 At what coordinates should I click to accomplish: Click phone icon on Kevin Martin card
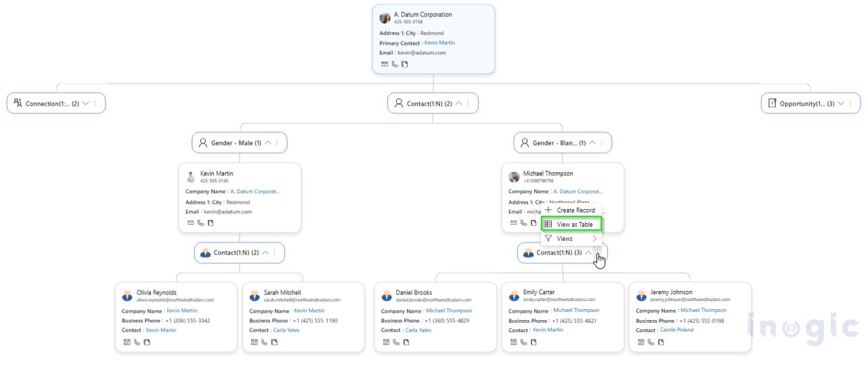[200, 223]
